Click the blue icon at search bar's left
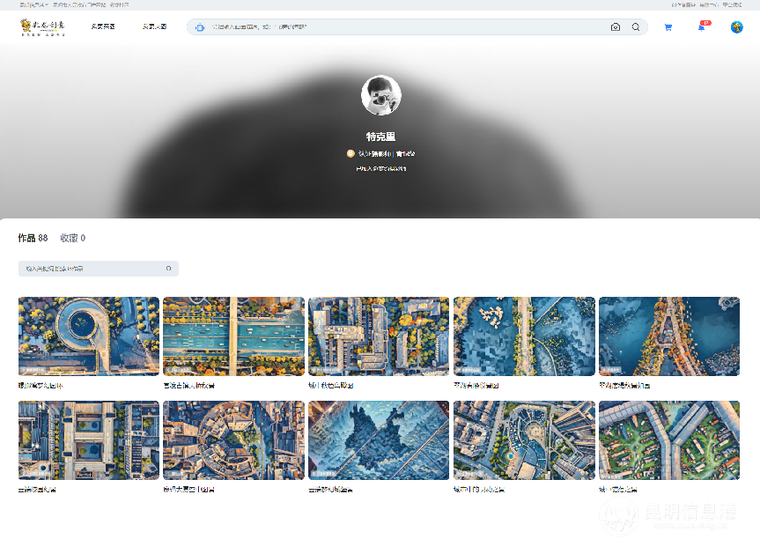This screenshot has width=760, height=554. click(x=199, y=27)
